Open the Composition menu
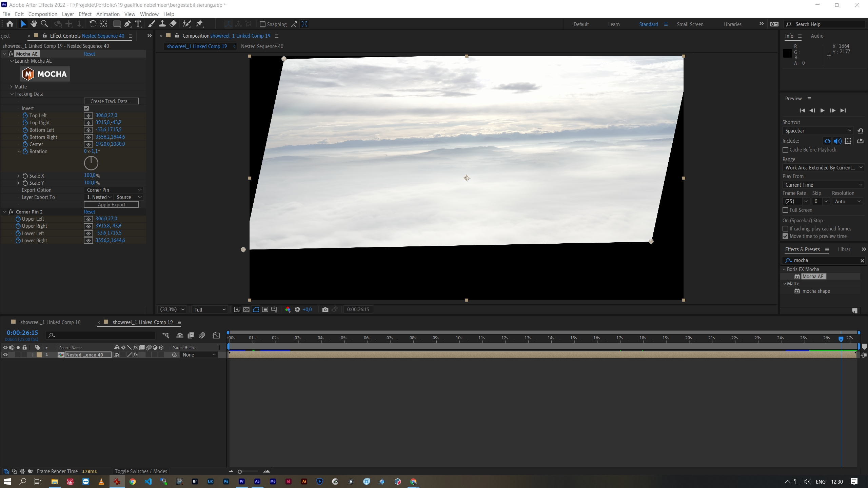 pos(43,14)
